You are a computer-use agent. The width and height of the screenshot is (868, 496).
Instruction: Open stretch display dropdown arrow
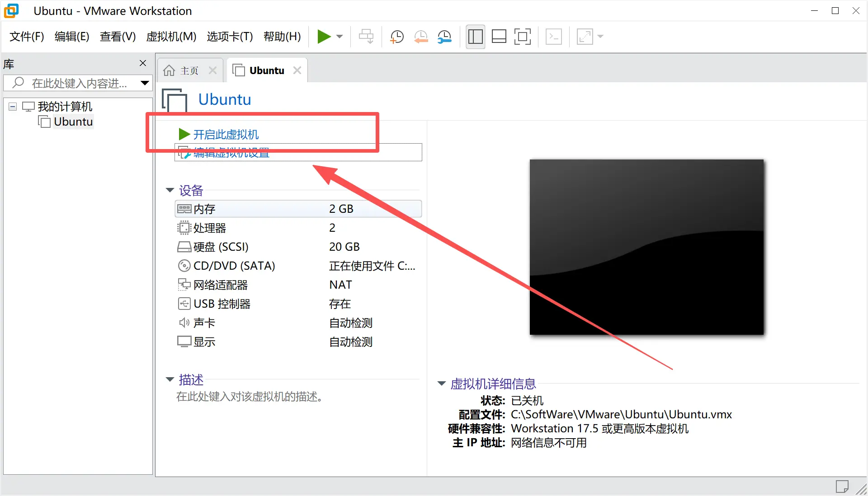click(600, 37)
